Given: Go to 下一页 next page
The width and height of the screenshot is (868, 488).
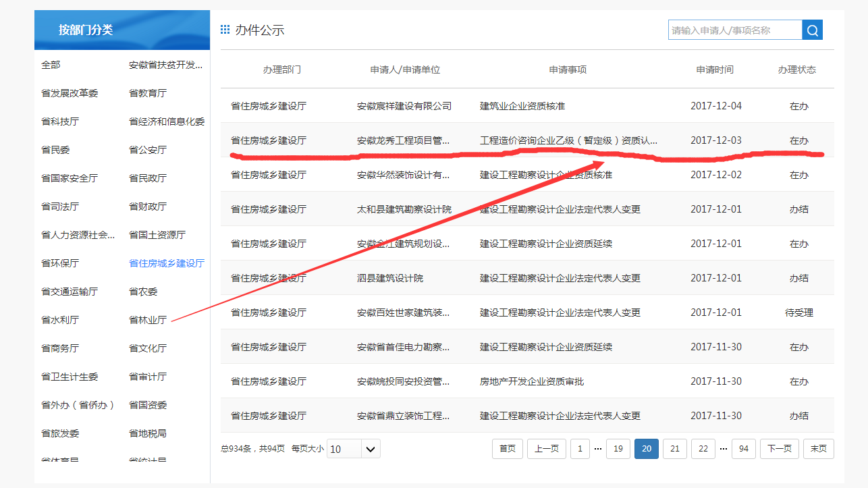Looking at the screenshot, I should tap(780, 449).
